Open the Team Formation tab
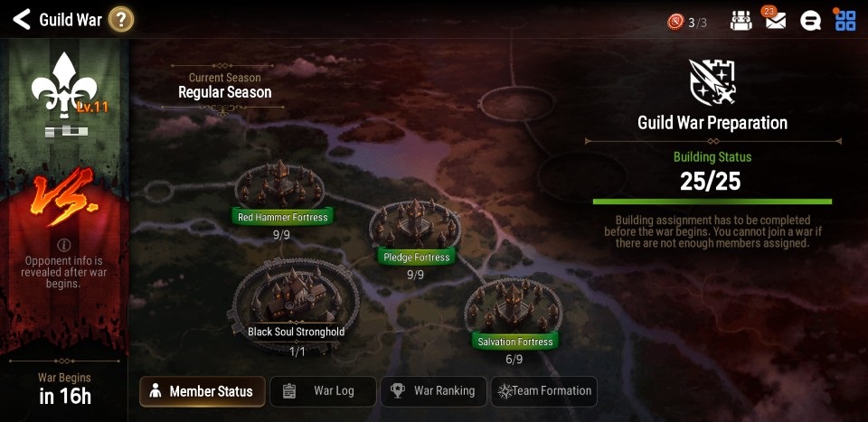This screenshot has width=868, height=422. click(544, 391)
